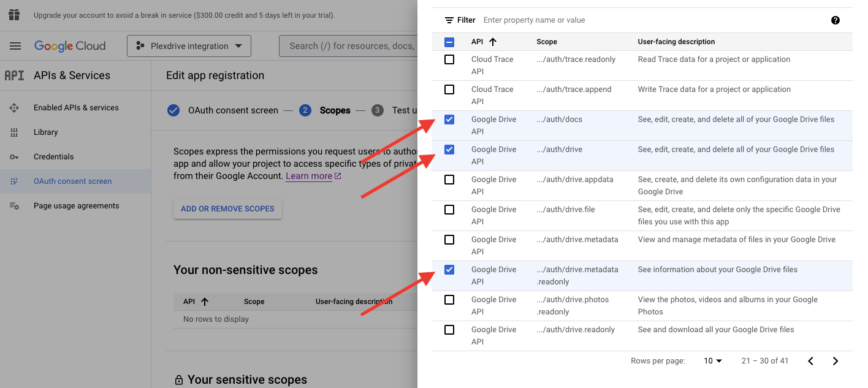Image resolution: width=868 pixels, height=388 pixels.
Task: Sort scopes by API column arrow
Action: coord(493,42)
